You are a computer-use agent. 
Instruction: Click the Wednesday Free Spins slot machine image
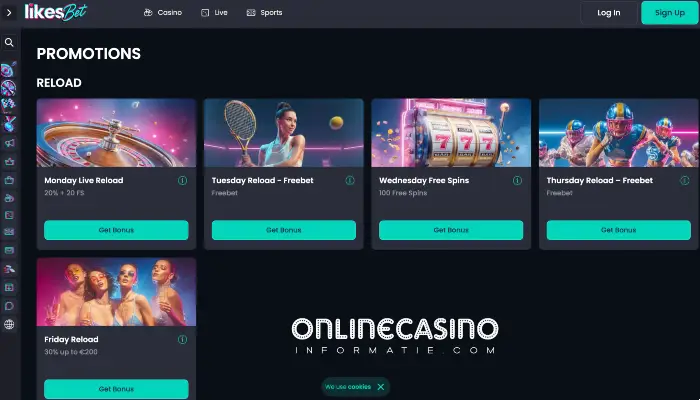451,133
